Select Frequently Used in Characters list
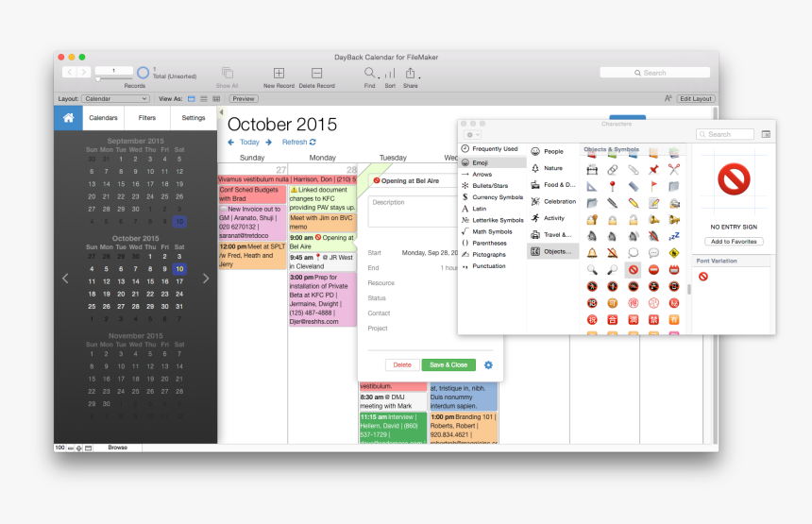The image size is (812, 524). 494,149
